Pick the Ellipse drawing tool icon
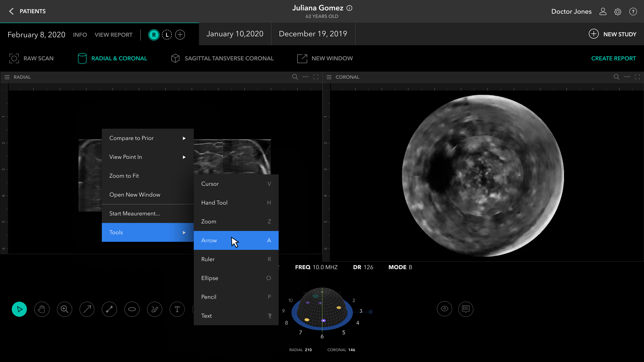The image size is (644, 362). coord(132,309)
